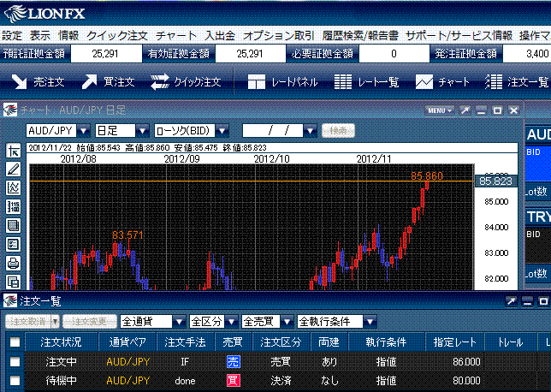Open the クイック注文 menu

tap(117, 35)
